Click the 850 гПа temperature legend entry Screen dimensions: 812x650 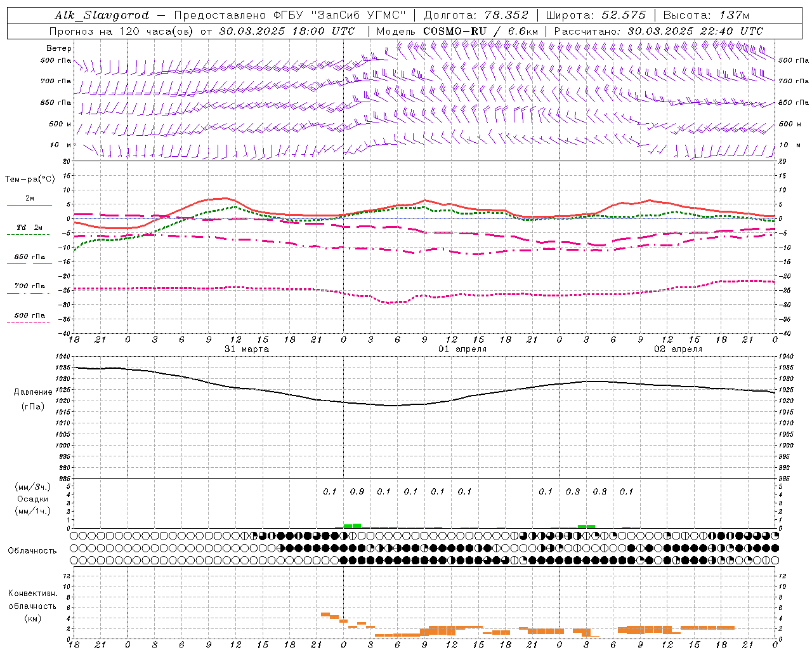(x=29, y=257)
